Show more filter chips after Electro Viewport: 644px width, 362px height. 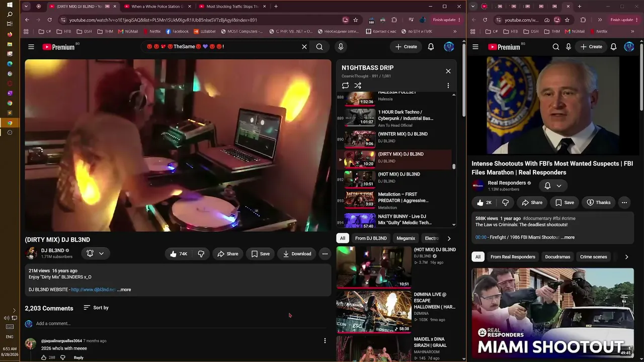[x=449, y=238]
